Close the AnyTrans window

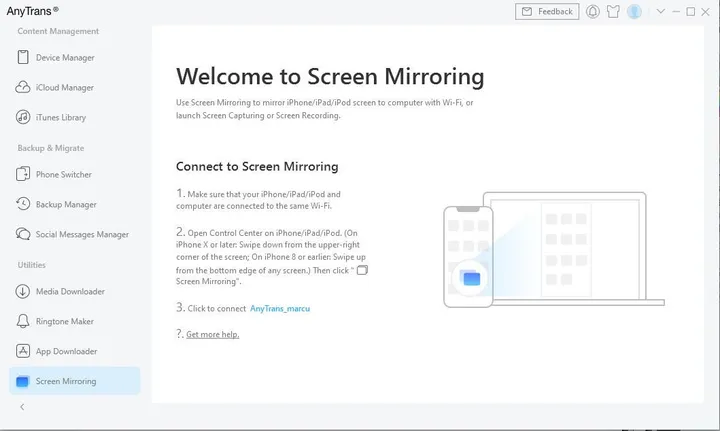[x=706, y=12]
